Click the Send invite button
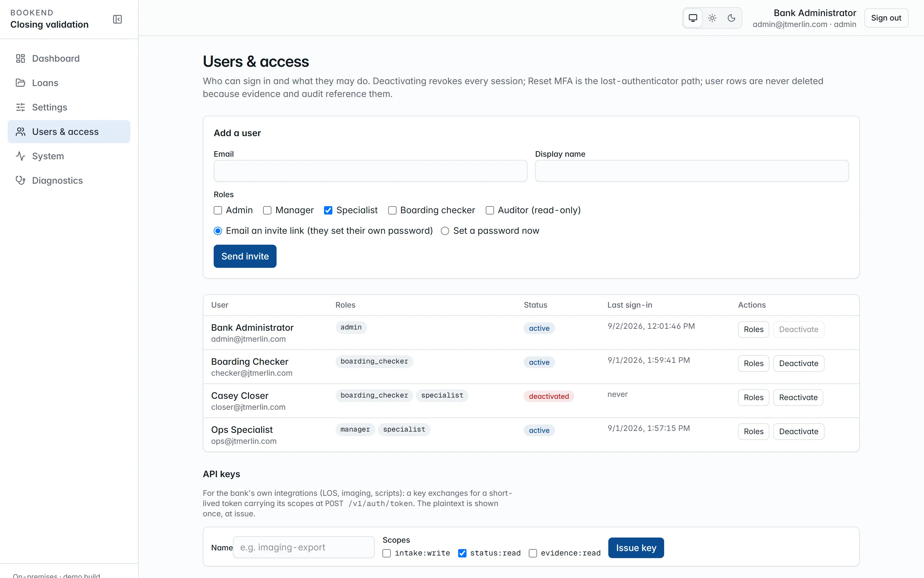The width and height of the screenshot is (924, 578). [245, 256]
